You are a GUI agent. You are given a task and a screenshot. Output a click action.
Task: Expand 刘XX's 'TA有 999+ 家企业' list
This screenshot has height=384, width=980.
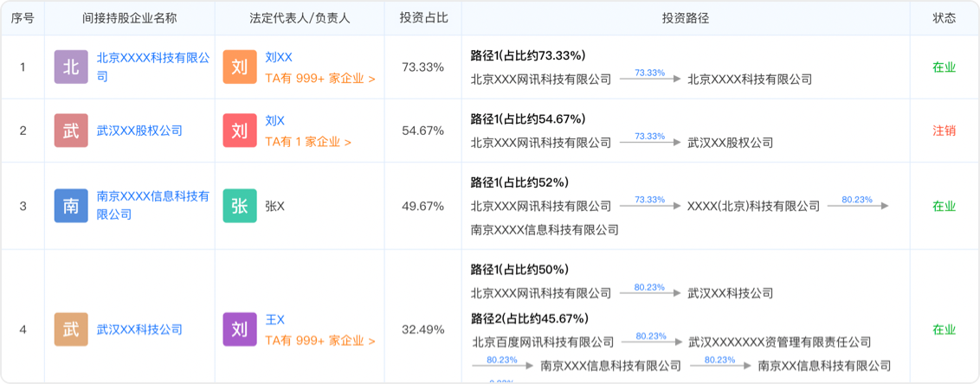pos(319,78)
